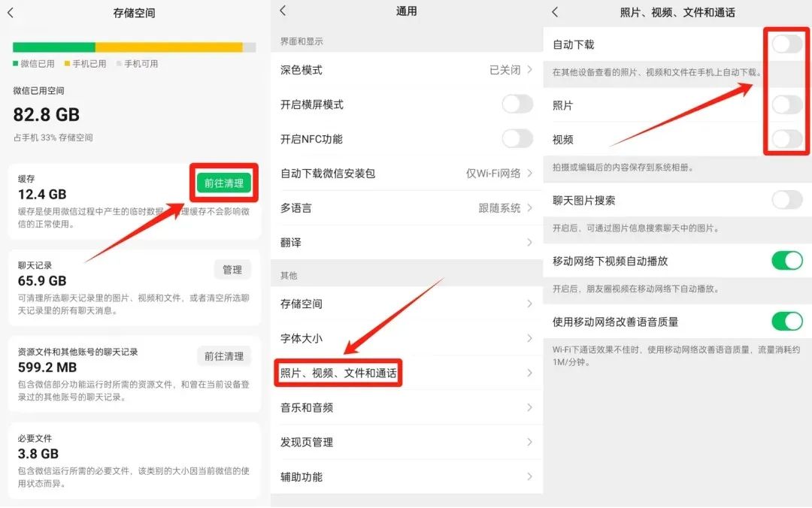812x508 pixels.
Task: Tap the green 前往清理 button for 缓存
Action: (x=224, y=183)
